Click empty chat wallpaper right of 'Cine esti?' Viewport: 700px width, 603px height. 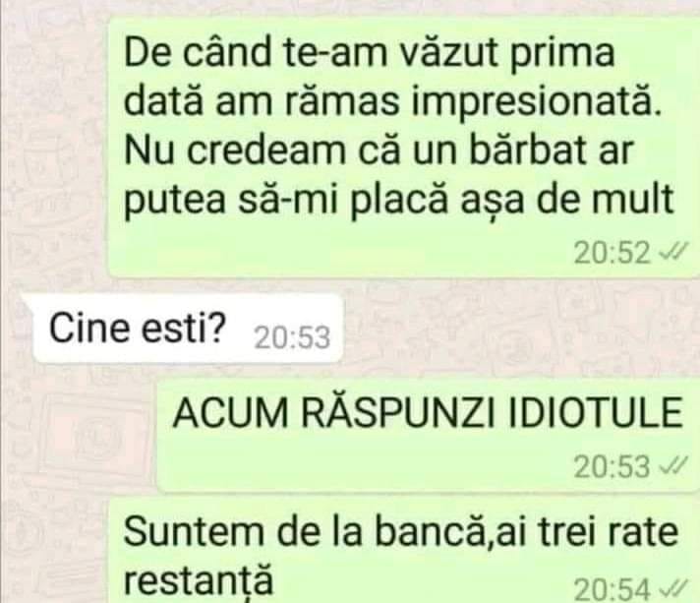tap(513, 329)
